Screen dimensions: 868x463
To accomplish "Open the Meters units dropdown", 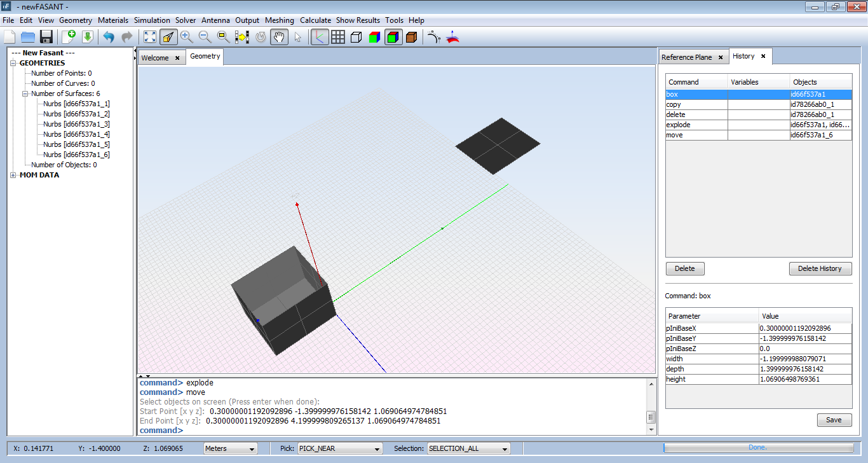I will pos(230,448).
